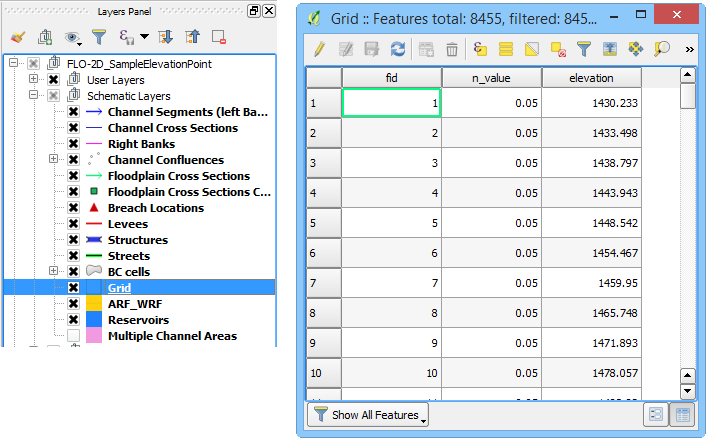Uncheck the Streets layer checkbox
The image size is (708, 441).
[x=73, y=256]
